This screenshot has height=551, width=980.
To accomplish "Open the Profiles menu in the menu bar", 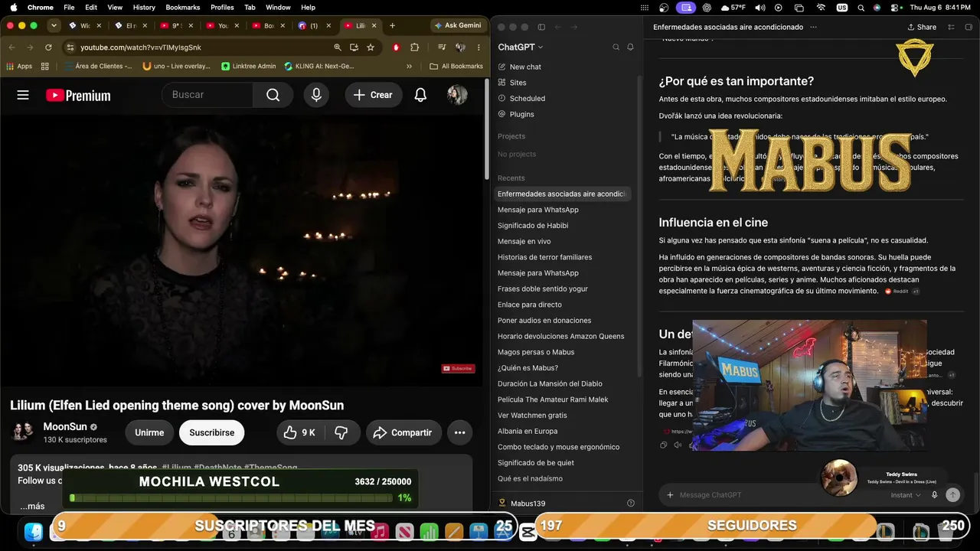I will tap(222, 7).
